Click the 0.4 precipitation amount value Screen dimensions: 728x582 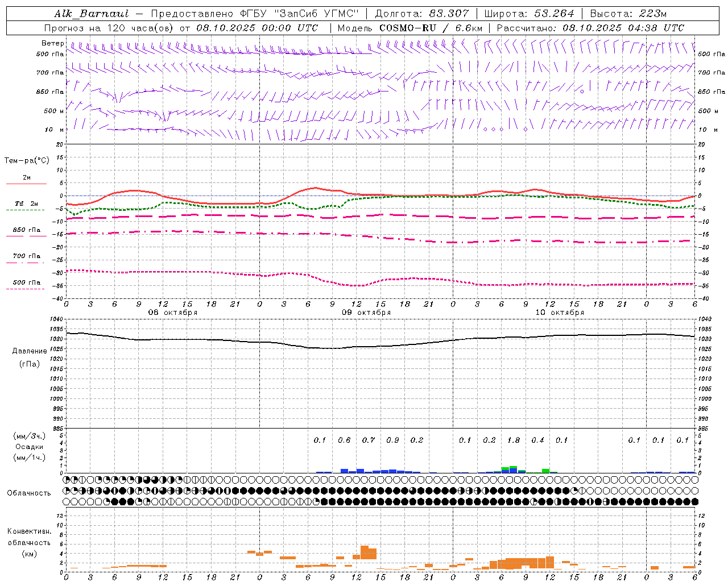tap(537, 440)
